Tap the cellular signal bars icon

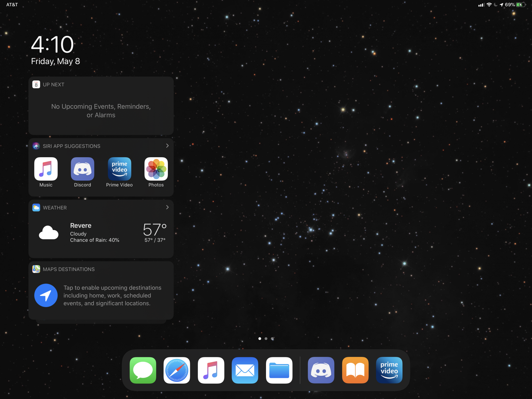point(481,5)
